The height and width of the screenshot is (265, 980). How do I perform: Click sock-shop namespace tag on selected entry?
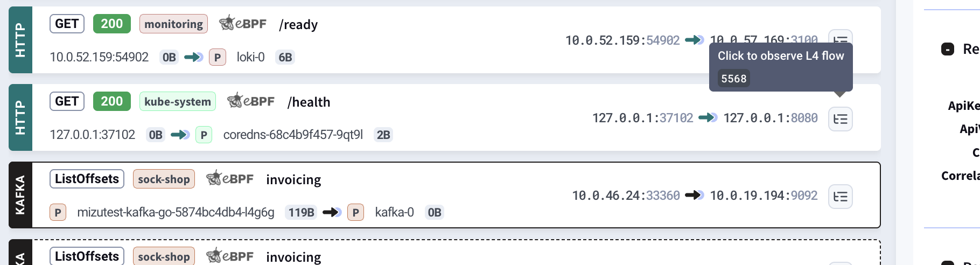pos(164,179)
